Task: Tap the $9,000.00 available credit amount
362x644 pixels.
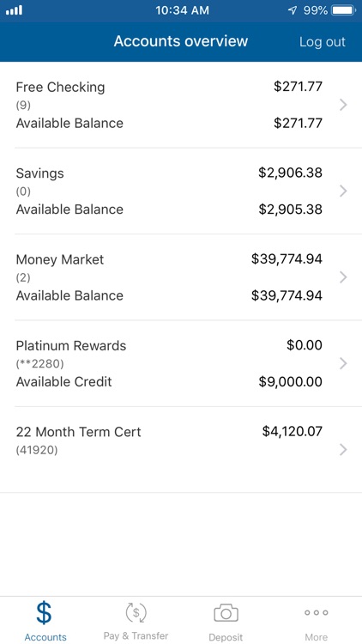Action: click(x=290, y=382)
